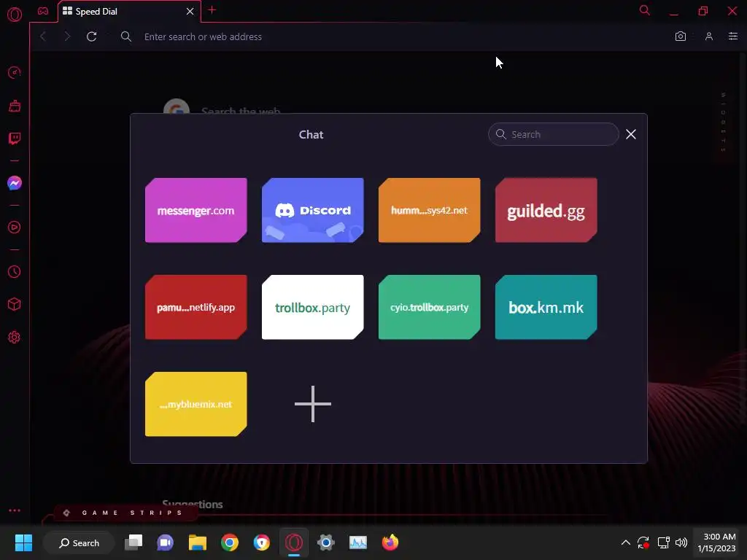The image size is (747, 560).
Task: Open GX Corner gamepad tab icon
Action: (x=43, y=11)
